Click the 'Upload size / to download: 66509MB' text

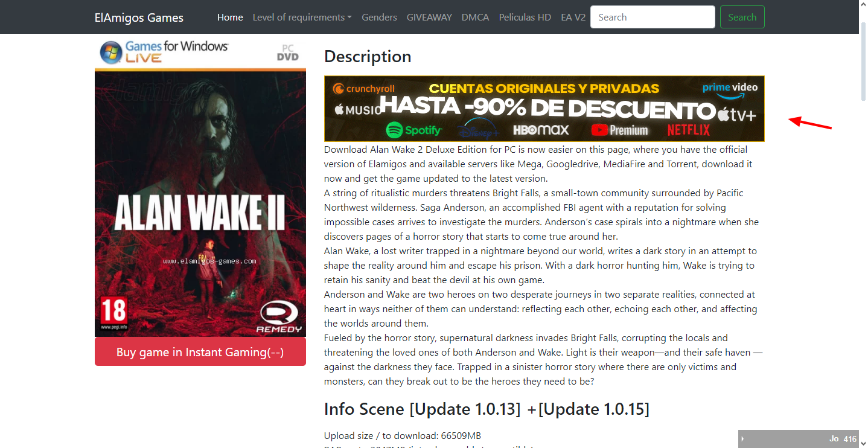click(x=403, y=435)
